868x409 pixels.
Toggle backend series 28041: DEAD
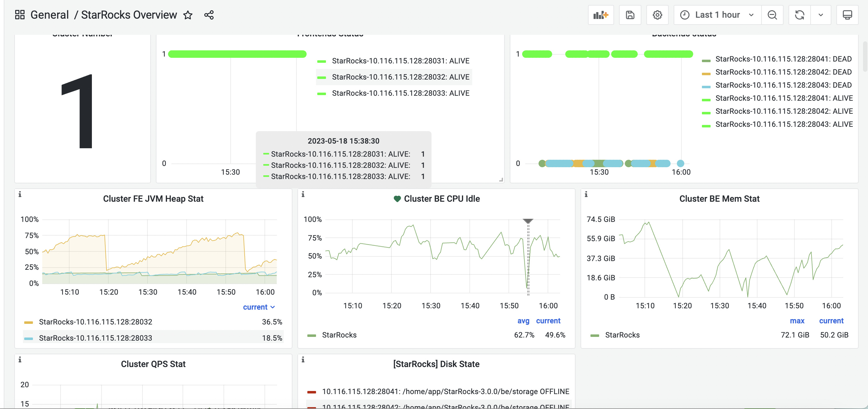pyautogui.click(x=784, y=59)
